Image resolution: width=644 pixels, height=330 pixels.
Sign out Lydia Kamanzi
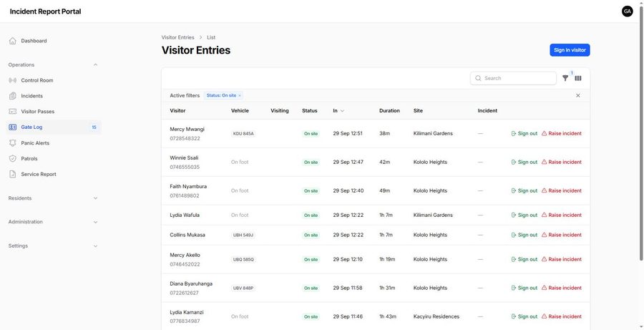pyautogui.click(x=524, y=316)
